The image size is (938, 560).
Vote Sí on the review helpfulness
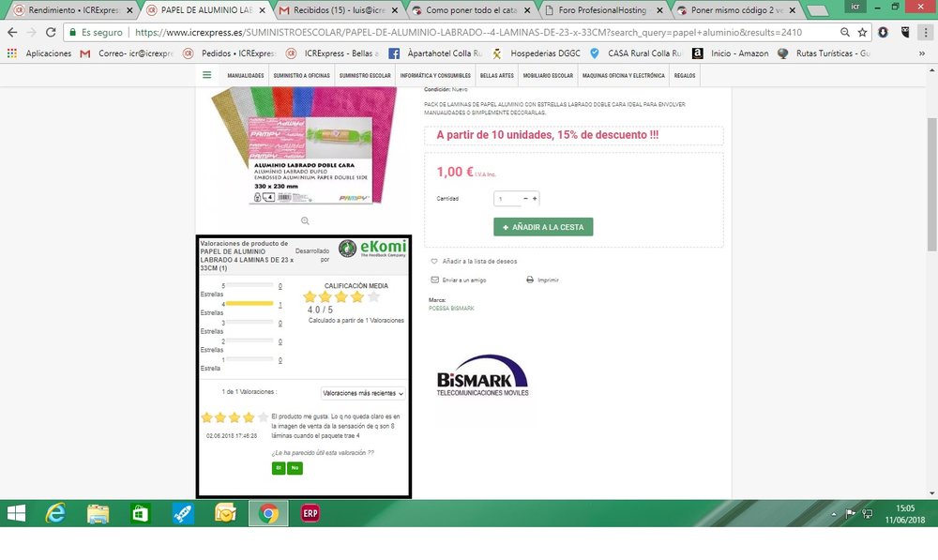tap(279, 468)
